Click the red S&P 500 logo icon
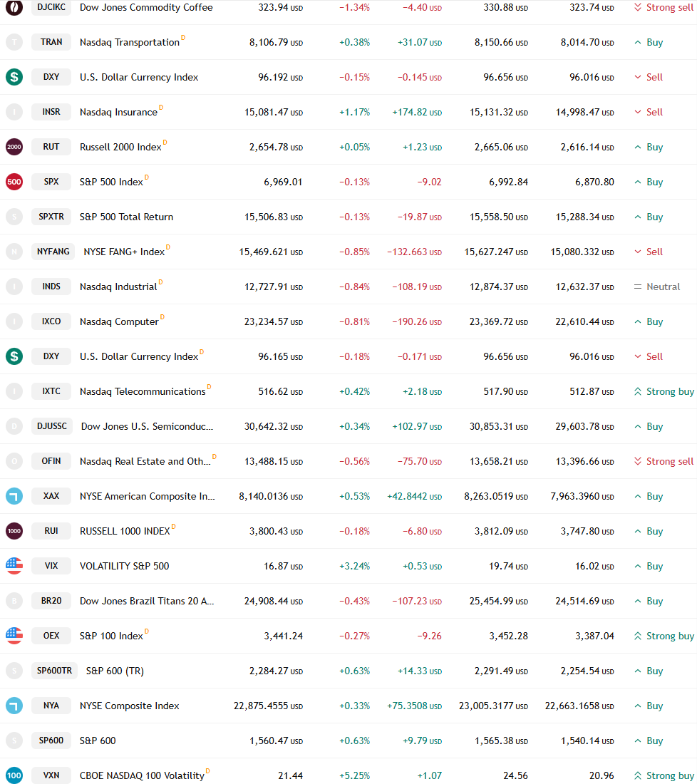The height and width of the screenshot is (784, 697). point(14,182)
